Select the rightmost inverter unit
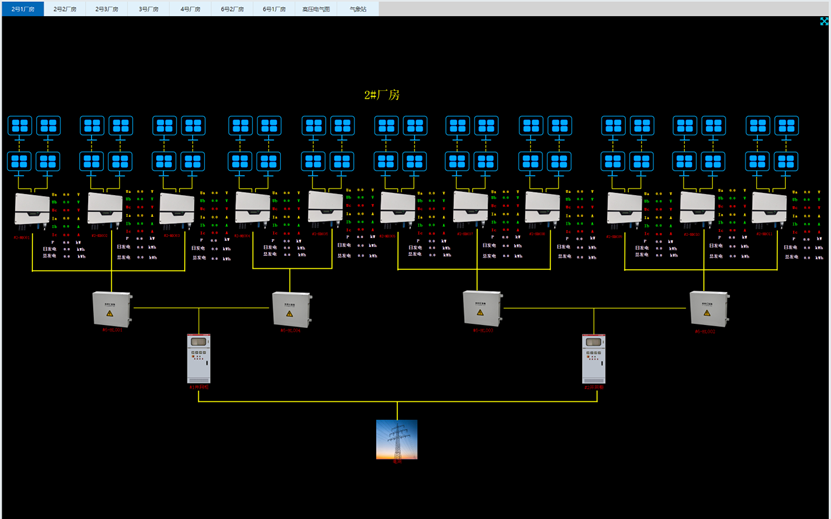Image resolution: width=831 pixels, height=519 pixels. pyautogui.click(x=770, y=208)
